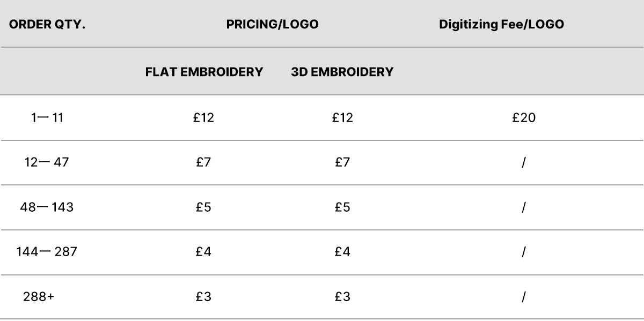Select the 3D EMBROIDERY subheader
The height and width of the screenshot is (321, 644).
coord(342,72)
